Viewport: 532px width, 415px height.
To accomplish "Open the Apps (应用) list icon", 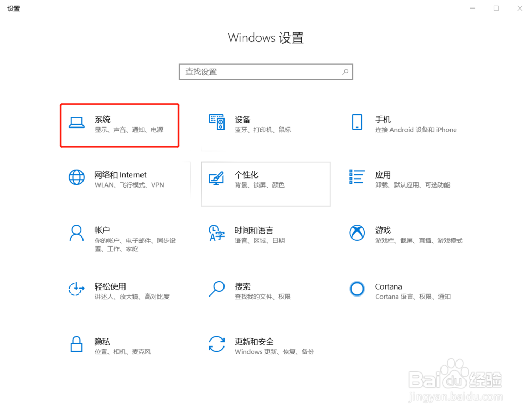I will (x=357, y=177).
